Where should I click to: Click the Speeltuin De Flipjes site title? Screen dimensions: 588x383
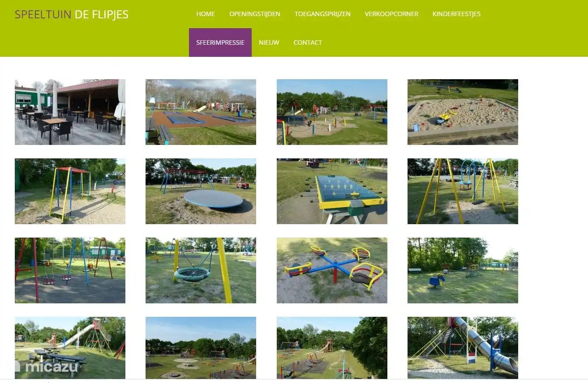(x=72, y=14)
